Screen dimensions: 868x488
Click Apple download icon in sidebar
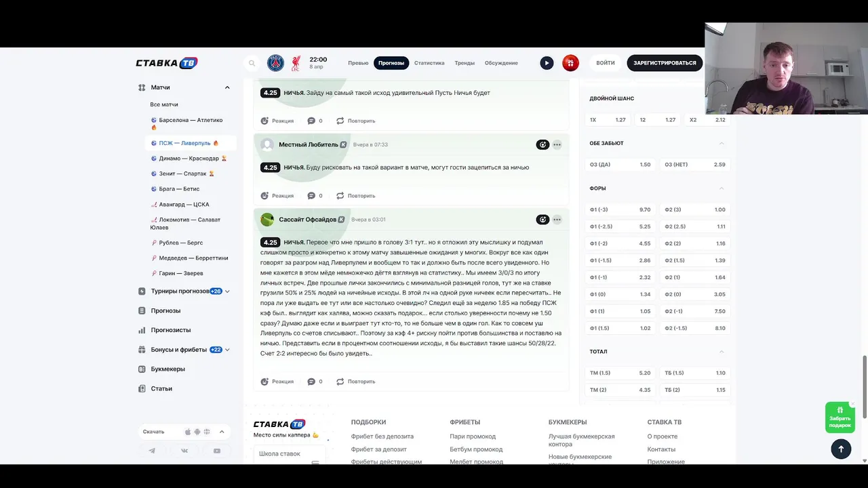(x=188, y=432)
